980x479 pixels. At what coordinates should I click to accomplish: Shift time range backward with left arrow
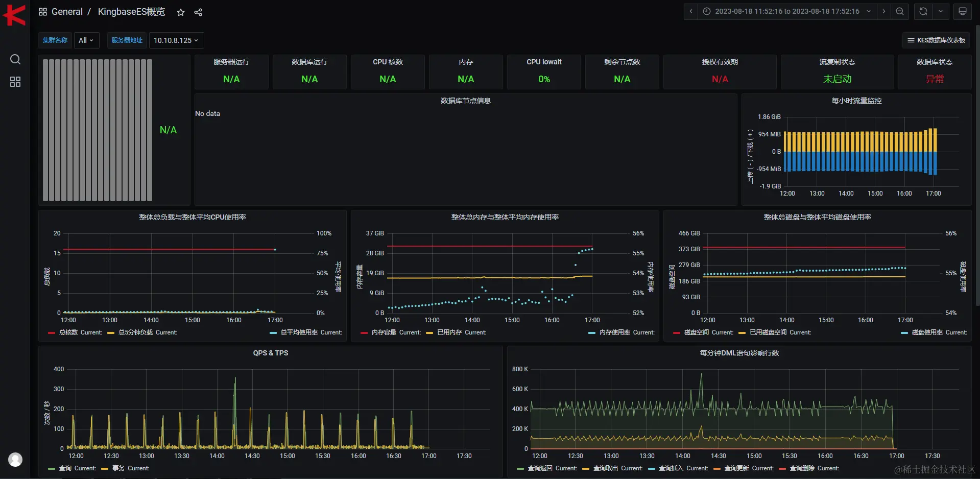[691, 11]
